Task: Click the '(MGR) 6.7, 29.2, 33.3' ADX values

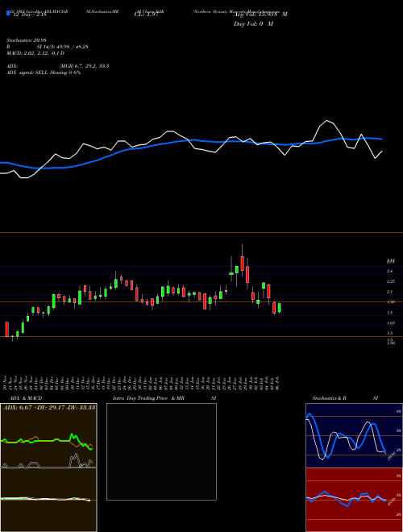Action: (x=84, y=66)
